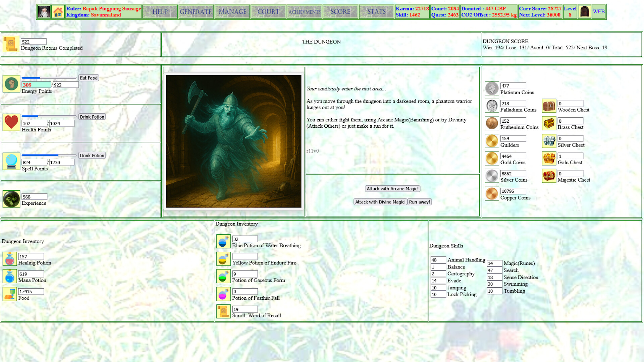Click the Gold Chest icon

point(549,159)
